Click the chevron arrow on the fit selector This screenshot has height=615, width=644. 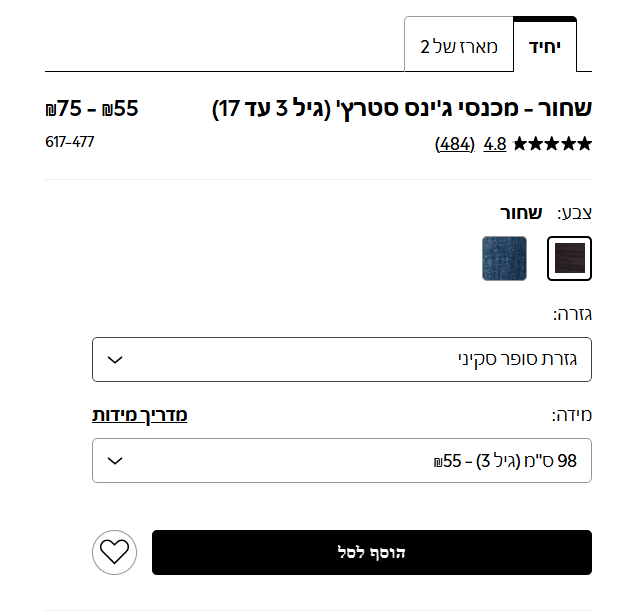[115, 359]
